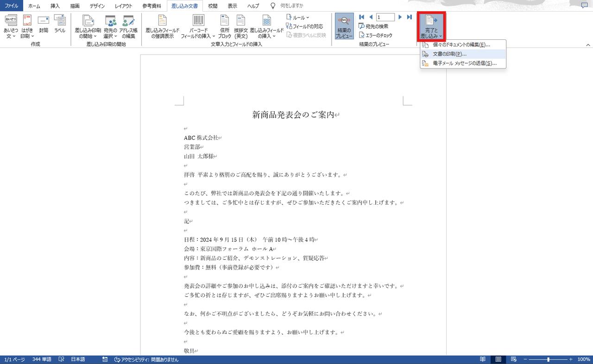Open the あいさつ文 greeting dropdown
This screenshot has width=593, height=364.
coord(11,26)
